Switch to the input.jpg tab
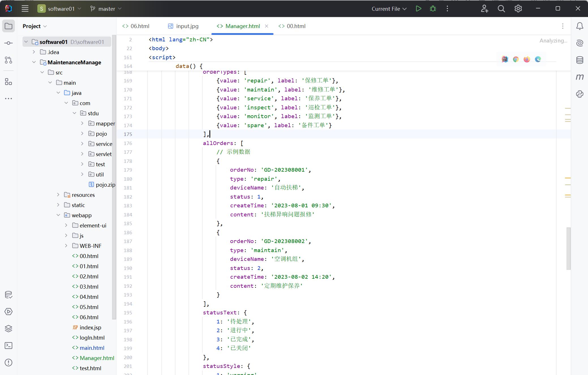Viewport: 588px width, 375px height. [183, 26]
